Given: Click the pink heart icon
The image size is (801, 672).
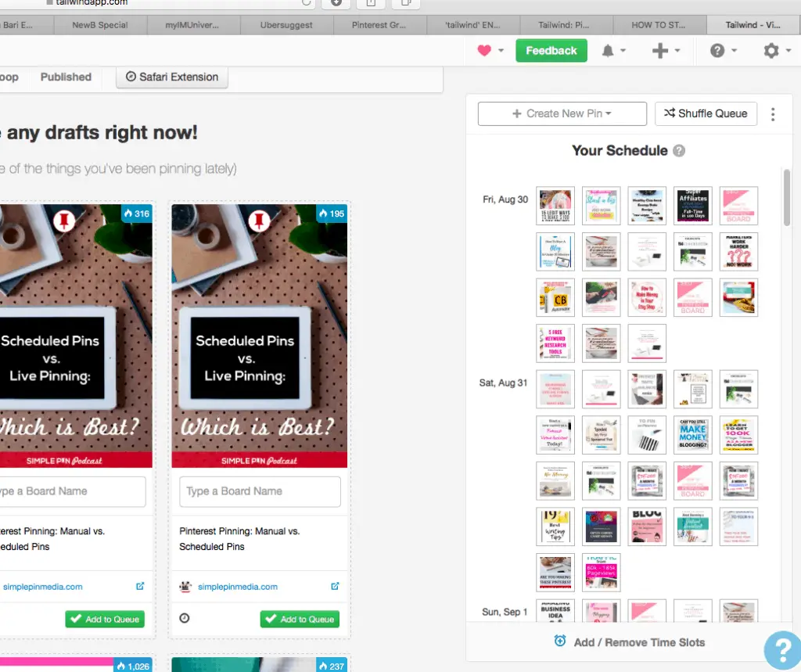Looking at the screenshot, I should (483, 51).
